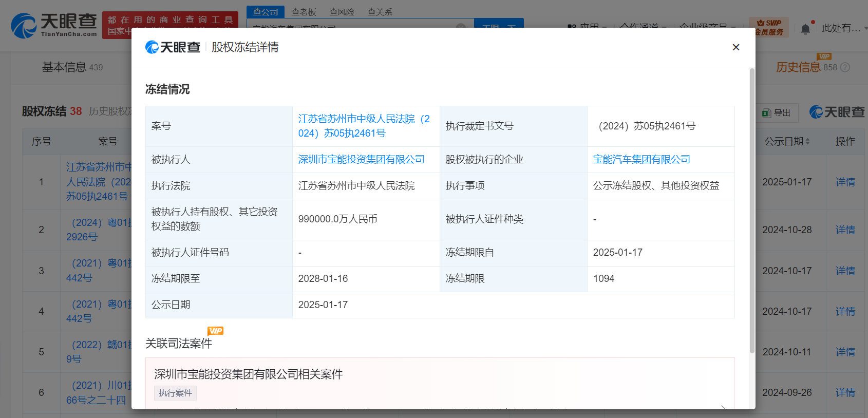The height and width of the screenshot is (418, 868).
Task: Click the notification bell icon
Action: coord(805,29)
